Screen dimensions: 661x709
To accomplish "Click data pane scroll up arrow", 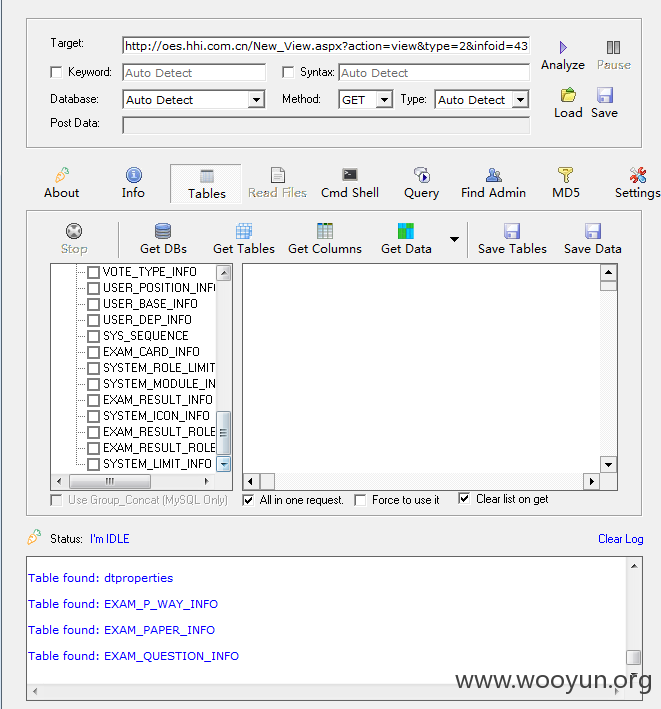I will click(x=609, y=272).
